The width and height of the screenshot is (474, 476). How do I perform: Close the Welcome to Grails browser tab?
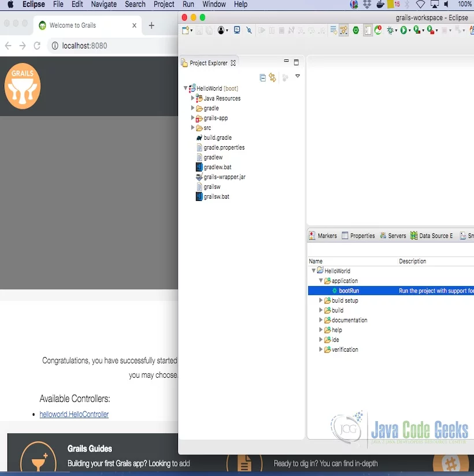tap(134, 25)
